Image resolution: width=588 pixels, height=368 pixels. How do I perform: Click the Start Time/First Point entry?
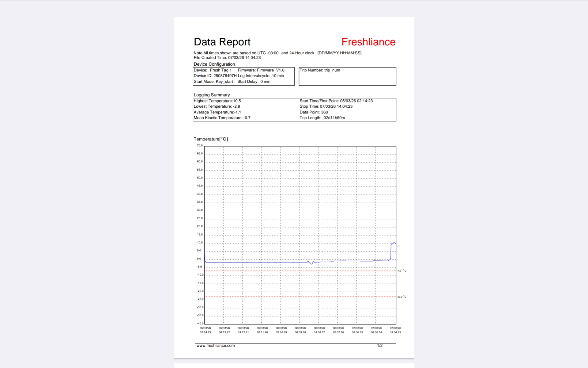click(x=336, y=101)
